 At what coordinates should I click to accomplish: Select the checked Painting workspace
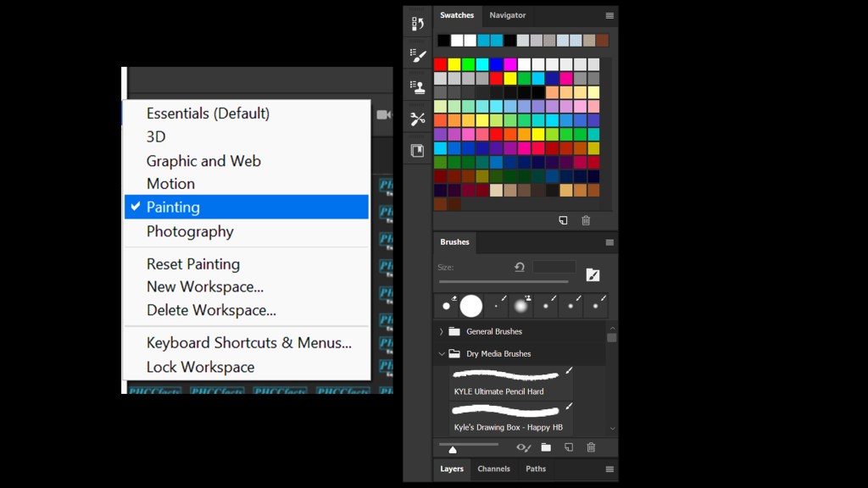(247, 207)
